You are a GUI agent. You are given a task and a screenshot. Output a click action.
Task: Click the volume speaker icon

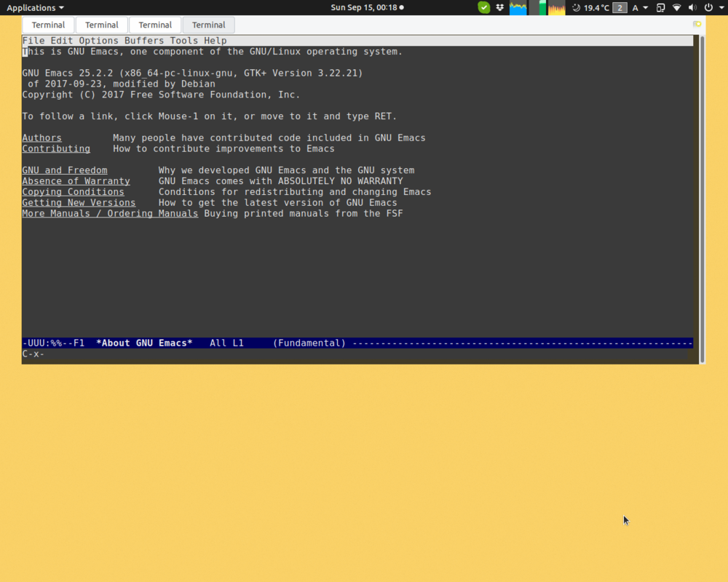[x=692, y=7]
